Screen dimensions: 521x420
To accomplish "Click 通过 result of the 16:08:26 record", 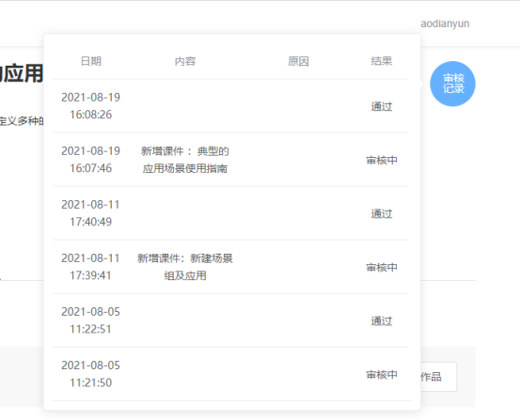I will pyautogui.click(x=382, y=106).
